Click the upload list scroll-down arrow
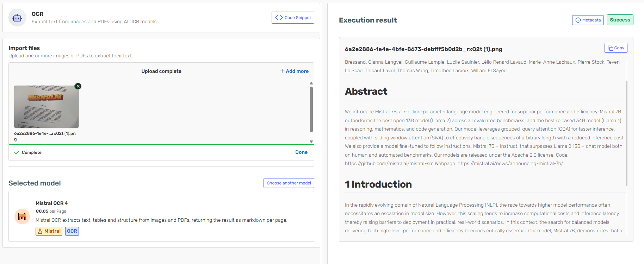 [x=311, y=142]
